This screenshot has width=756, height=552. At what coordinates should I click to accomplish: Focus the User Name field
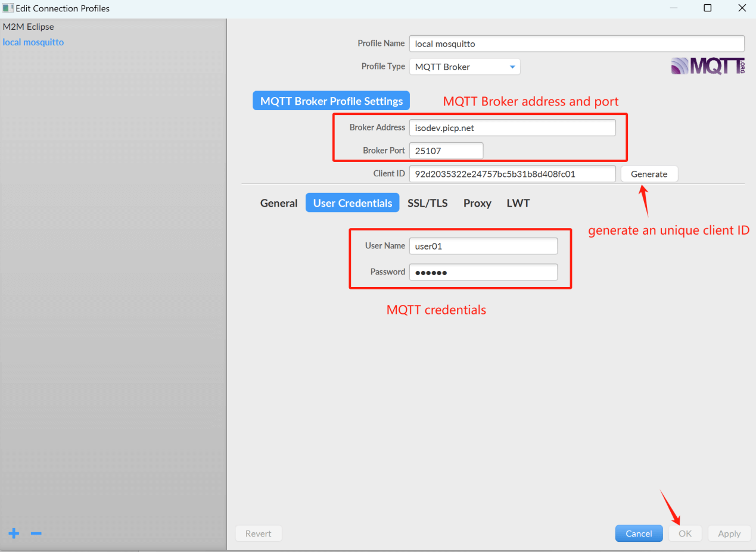(x=483, y=246)
